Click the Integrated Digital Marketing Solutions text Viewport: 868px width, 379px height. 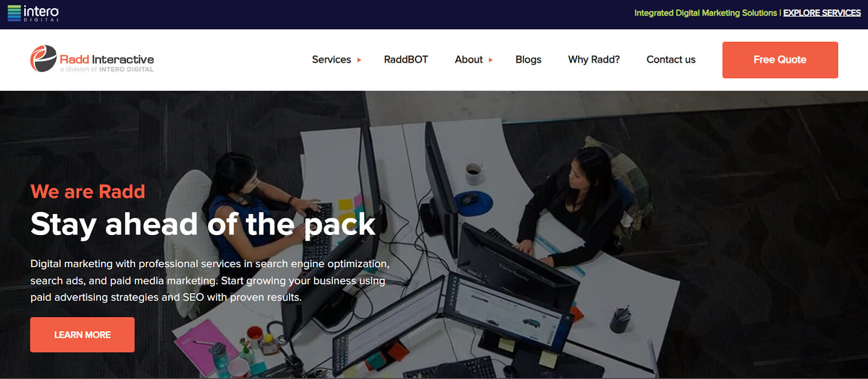point(705,13)
